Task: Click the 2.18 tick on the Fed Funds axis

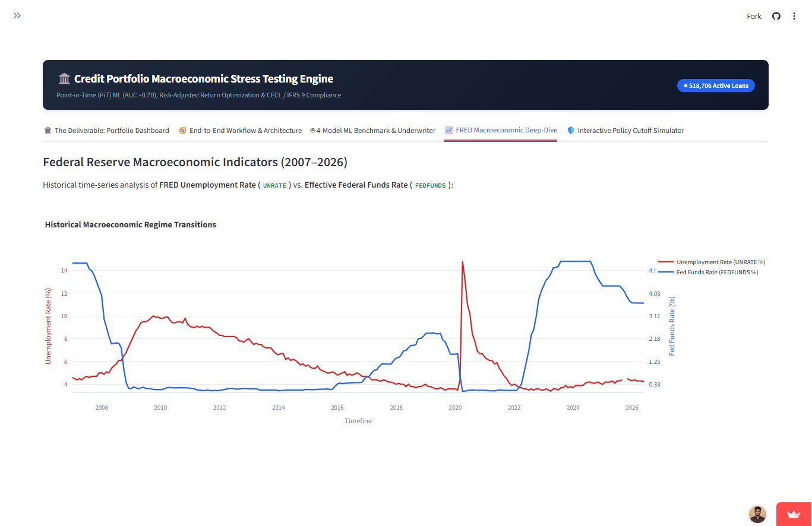Action: 655,338
